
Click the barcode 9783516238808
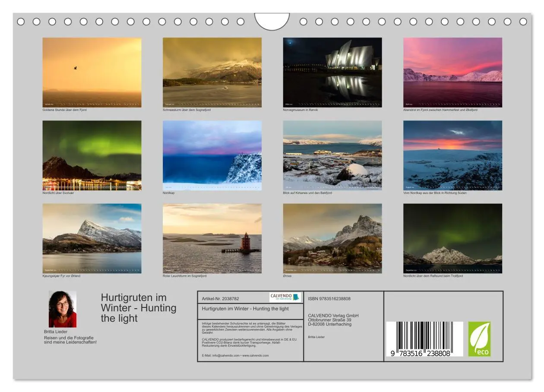(424, 339)
